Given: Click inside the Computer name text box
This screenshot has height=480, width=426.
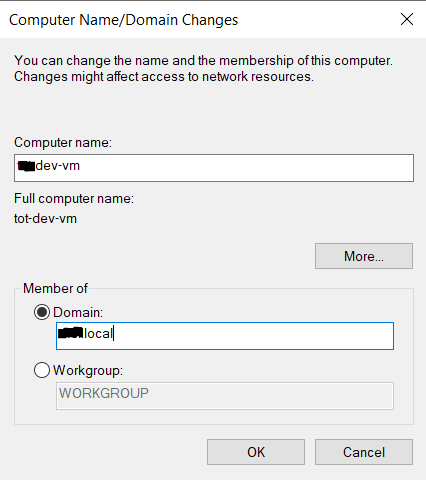Looking at the screenshot, I should click(x=214, y=168).
